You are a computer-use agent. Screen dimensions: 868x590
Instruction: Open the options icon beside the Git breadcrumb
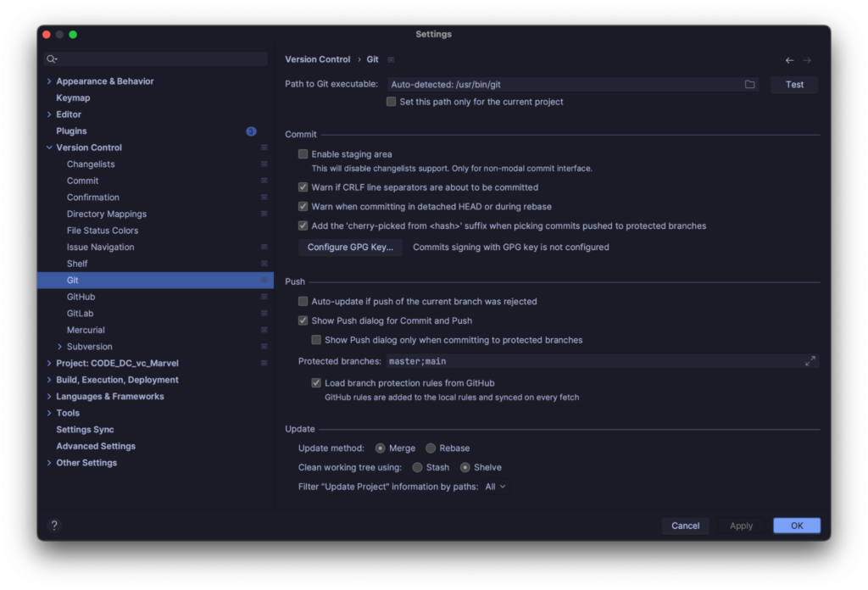(390, 59)
